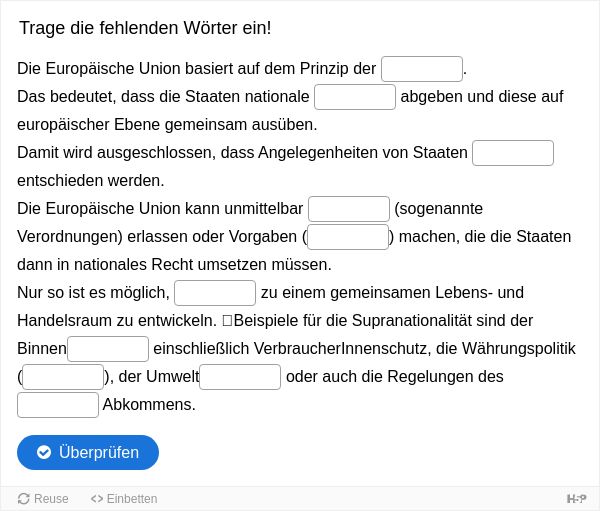Focus blank after 'Angelegenheiten von Staaten'
The width and height of the screenshot is (600, 511).
point(513,153)
